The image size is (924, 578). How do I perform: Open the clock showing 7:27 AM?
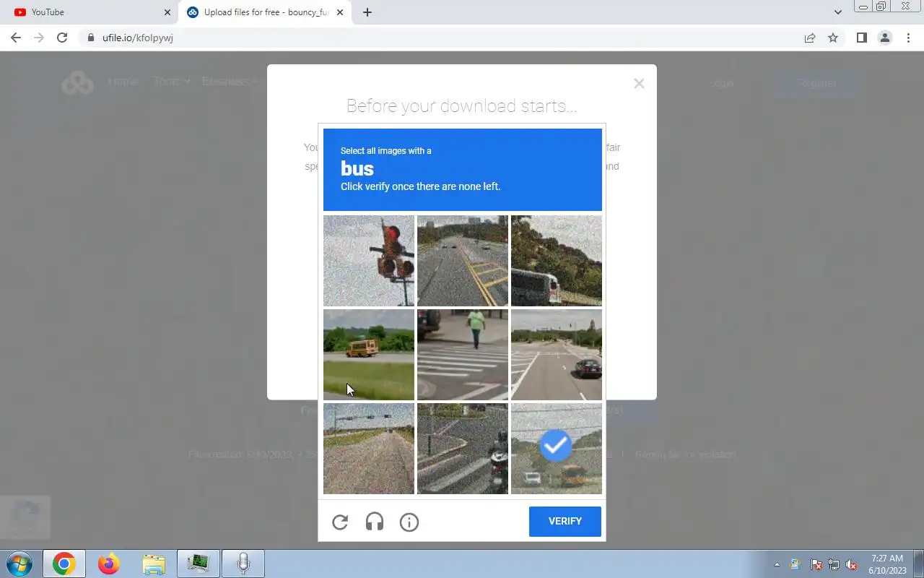pos(887,564)
